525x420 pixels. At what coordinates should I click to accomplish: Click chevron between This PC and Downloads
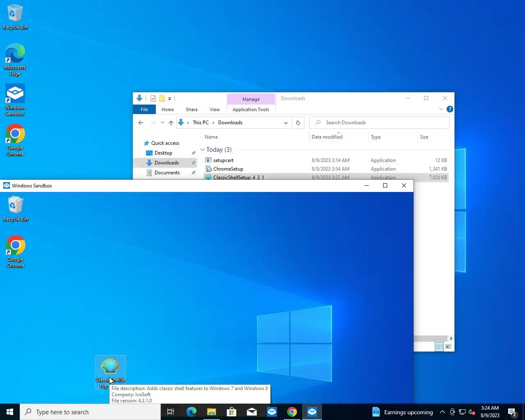[x=213, y=123]
